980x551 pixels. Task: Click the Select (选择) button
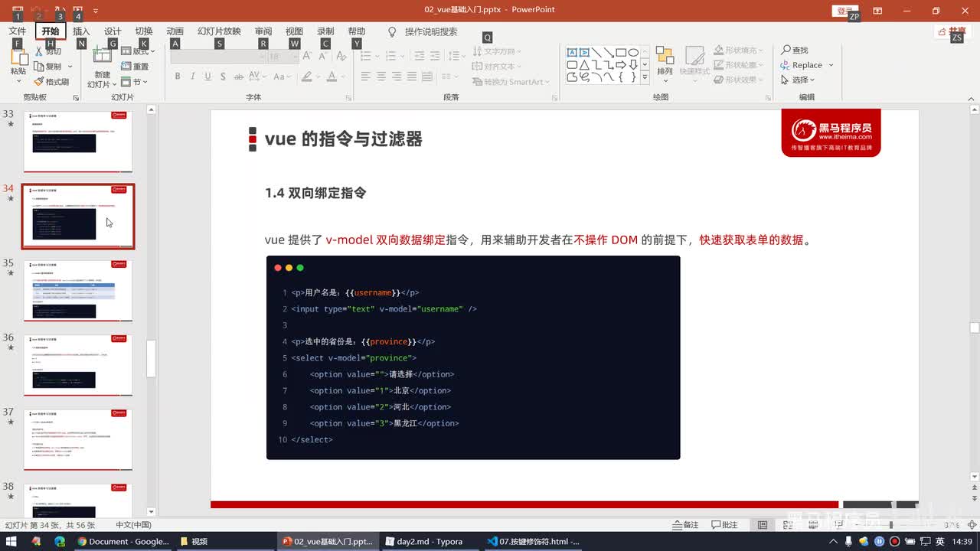pyautogui.click(x=798, y=80)
